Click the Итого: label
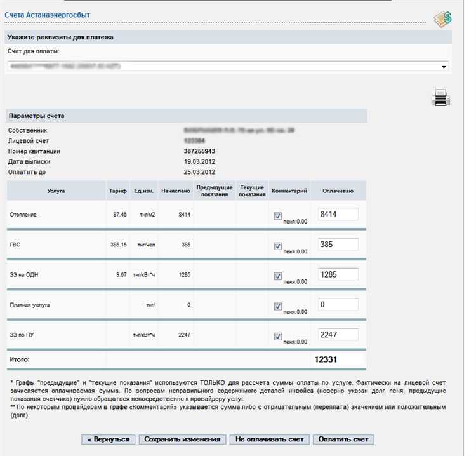The height and width of the screenshot is (456, 476). click(20, 359)
